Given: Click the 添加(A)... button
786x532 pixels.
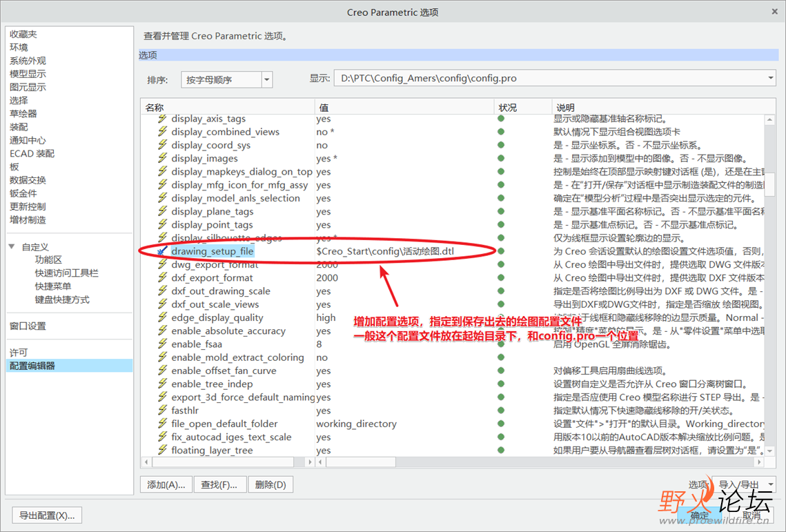Looking at the screenshot, I should [166, 485].
